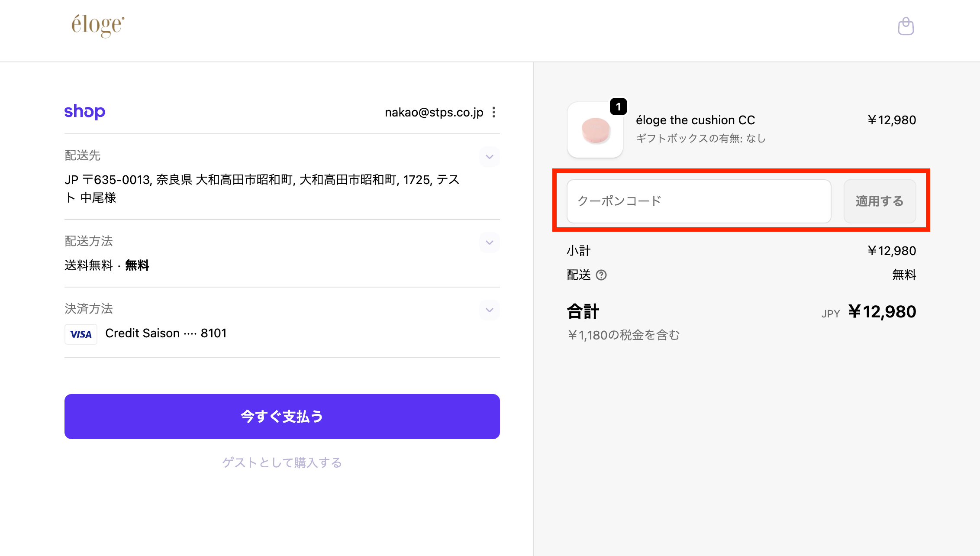This screenshot has height=556, width=980.
Task: Click the shipping help question mark icon
Action: (x=601, y=275)
